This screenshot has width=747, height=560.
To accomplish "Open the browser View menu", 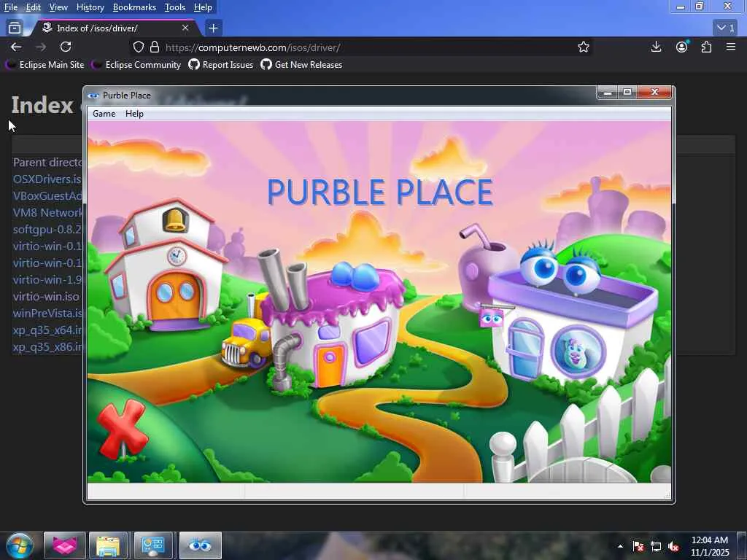I will tap(58, 7).
